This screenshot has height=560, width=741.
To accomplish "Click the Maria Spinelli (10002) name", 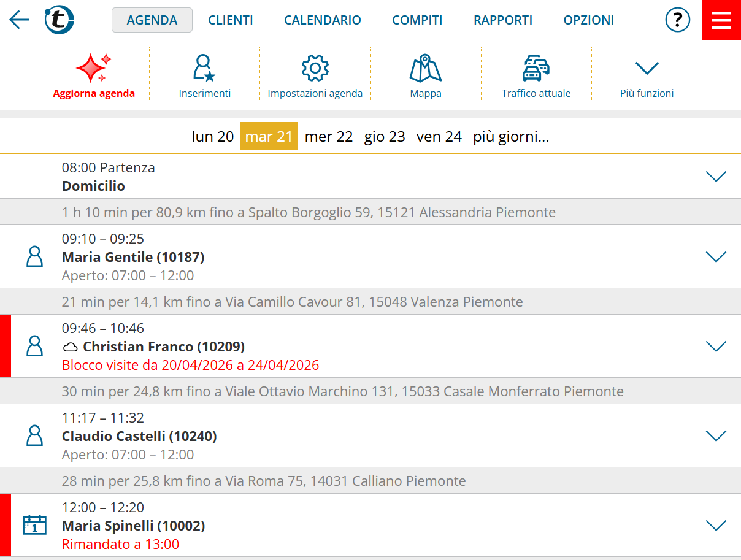I will (x=133, y=526).
